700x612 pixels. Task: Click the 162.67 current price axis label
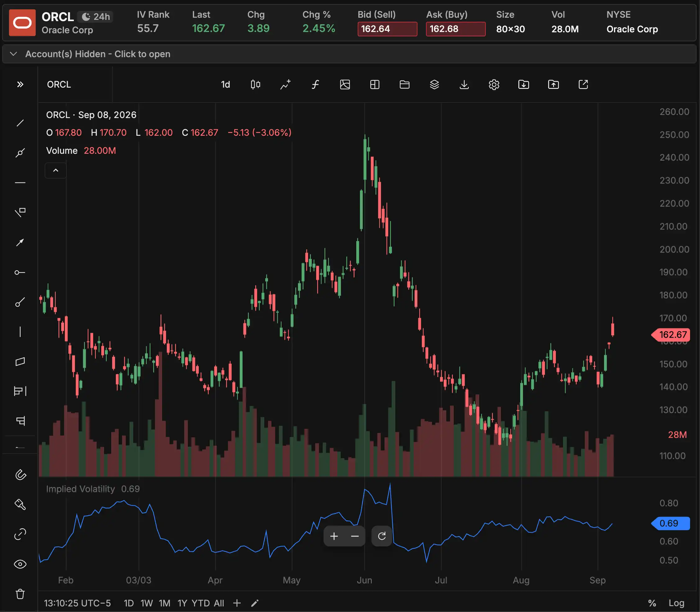coord(671,335)
